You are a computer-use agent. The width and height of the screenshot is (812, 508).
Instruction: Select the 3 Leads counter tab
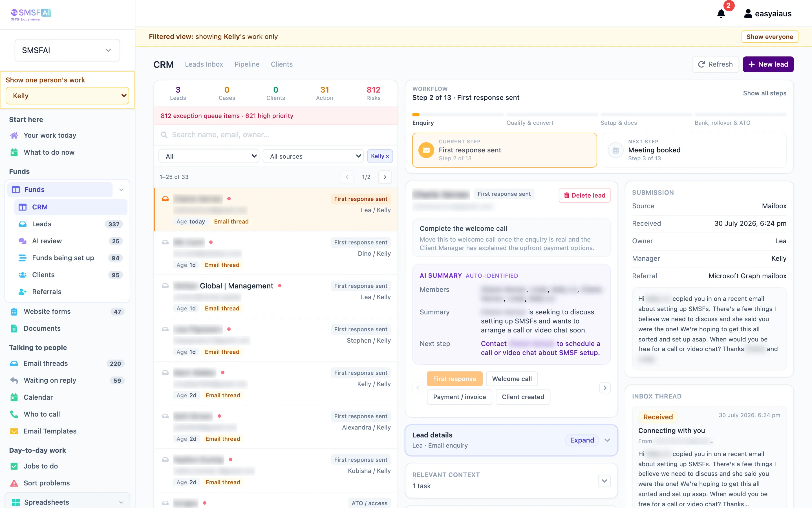pos(178,93)
